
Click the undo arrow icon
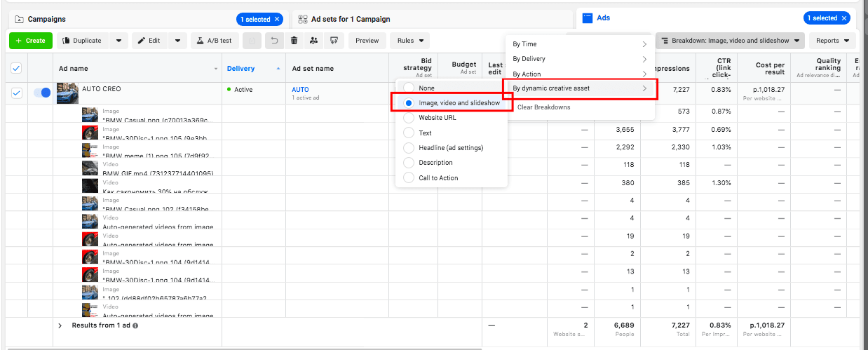click(274, 41)
